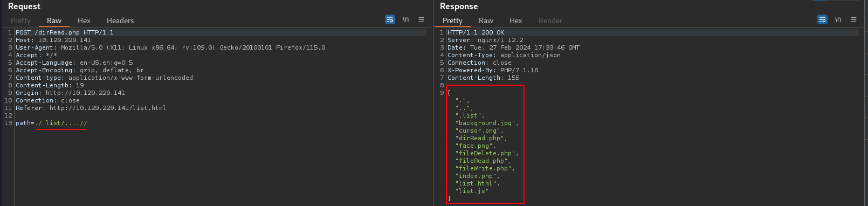
Task: Click the 'Content-Length: 155' response header
Action: (484, 78)
